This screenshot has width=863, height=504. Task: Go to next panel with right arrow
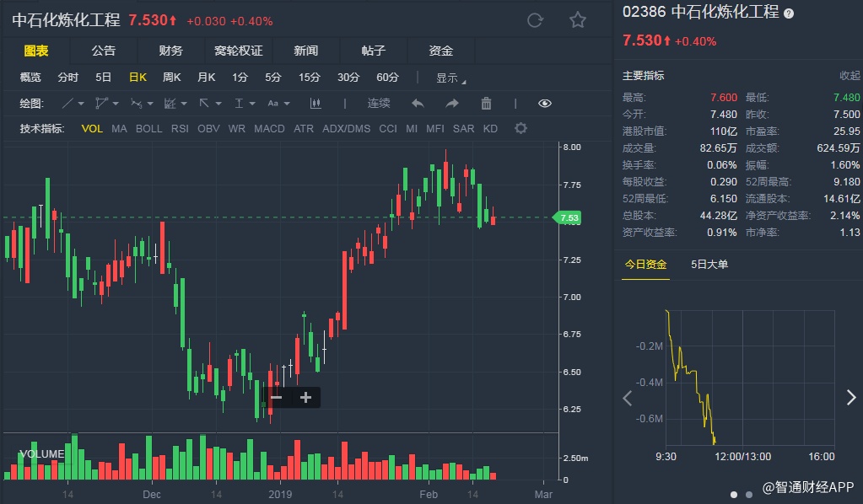click(x=851, y=397)
